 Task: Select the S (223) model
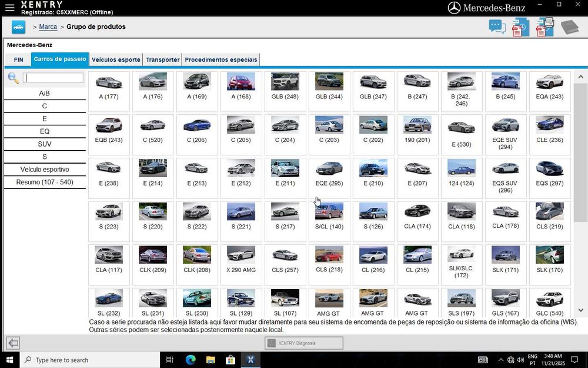(x=109, y=221)
